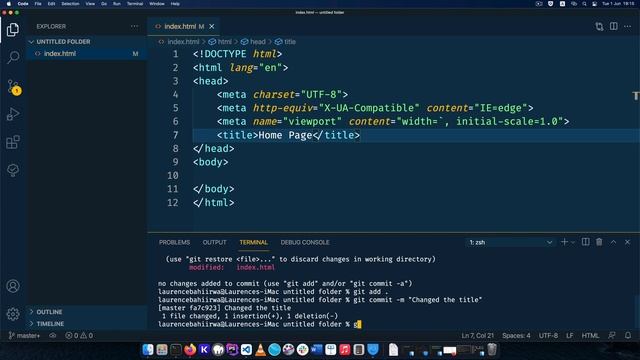Viewport: 640px width, 360px height.
Task: Switch to the DEBUG CONSOLE panel tab
Action: (305, 242)
